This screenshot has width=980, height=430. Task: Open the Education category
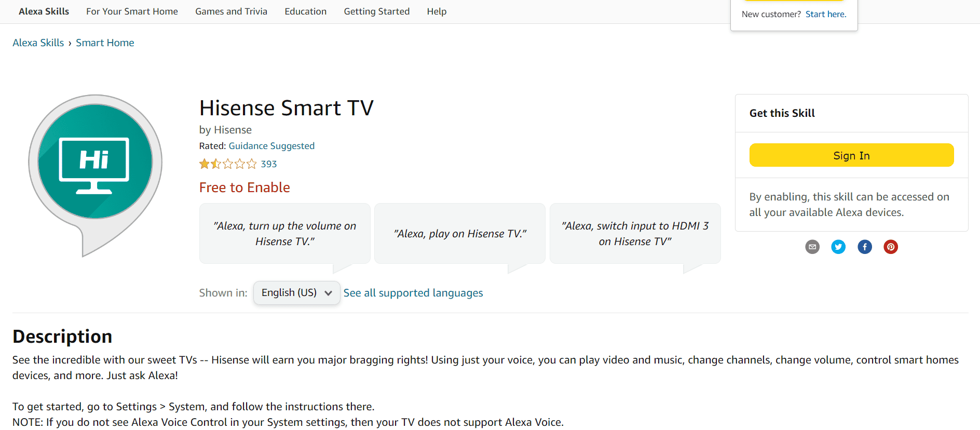click(306, 11)
